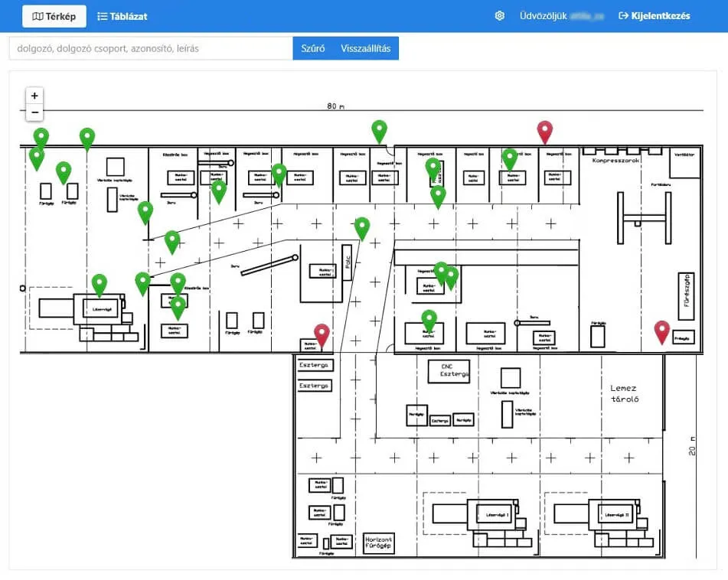This screenshot has height=580, width=728.
Task: Click the Szűrő filter button
Action: pyautogui.click(x=312, y=48)
